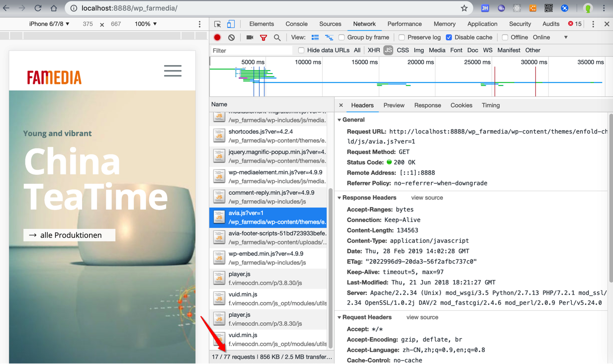Image resolution: width=613 pixels, height=364 pixels.
Task: Open iPhone 6/7/8 device dropdown
Action: [49, 24]
